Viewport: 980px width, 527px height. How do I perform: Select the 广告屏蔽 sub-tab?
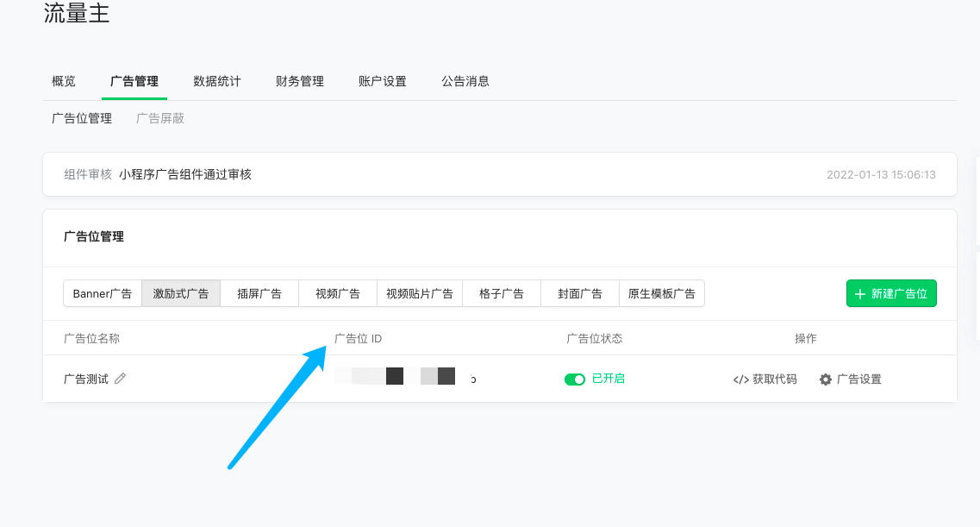pos(160,118)
